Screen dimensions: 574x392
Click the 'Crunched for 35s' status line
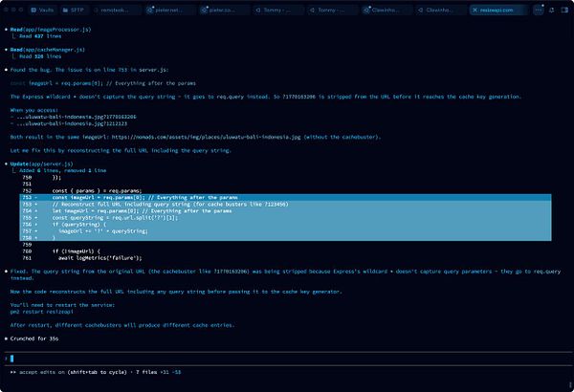point(34,338)
